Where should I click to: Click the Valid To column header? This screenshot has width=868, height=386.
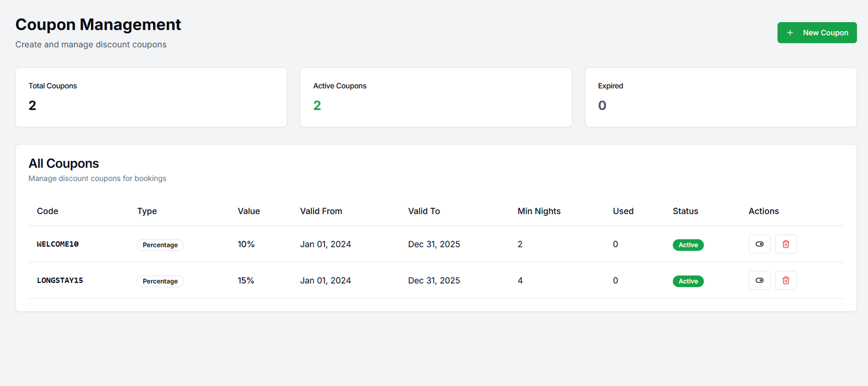click(x=424, y=211)
